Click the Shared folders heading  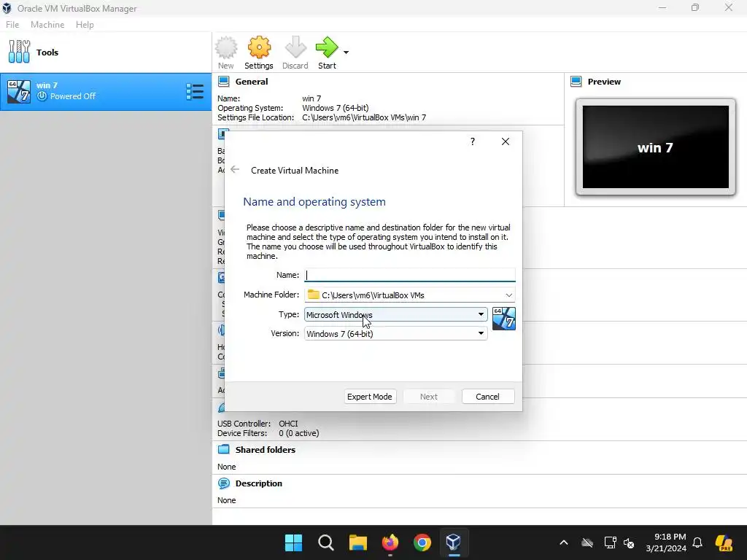click(x=266, y=449)
